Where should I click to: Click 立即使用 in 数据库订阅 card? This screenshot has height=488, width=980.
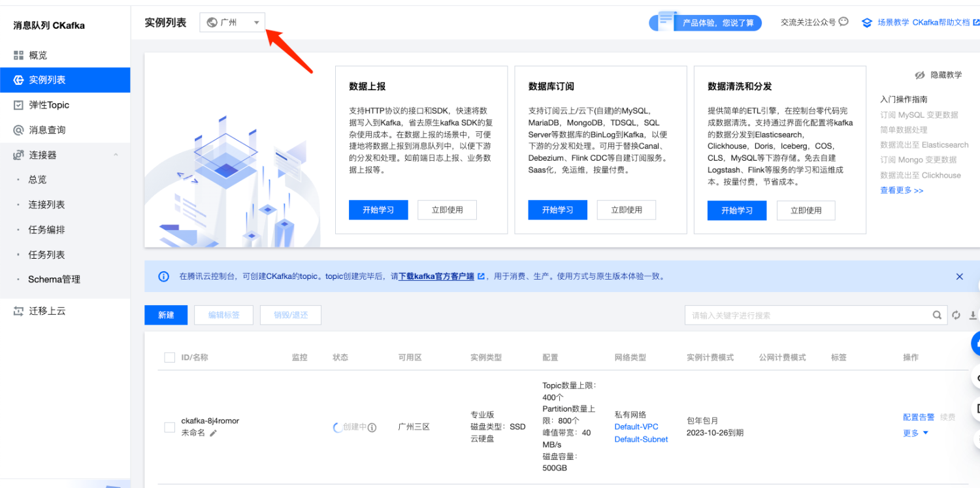[x=626, y=210]
